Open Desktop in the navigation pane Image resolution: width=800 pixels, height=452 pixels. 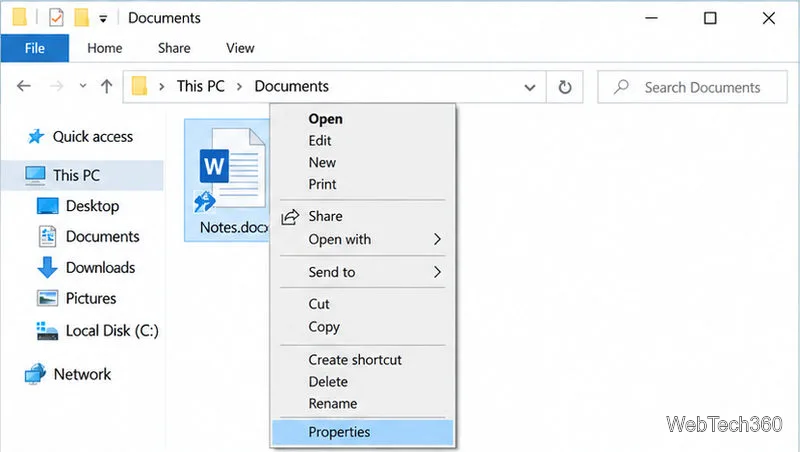click(x=92, y=206)
